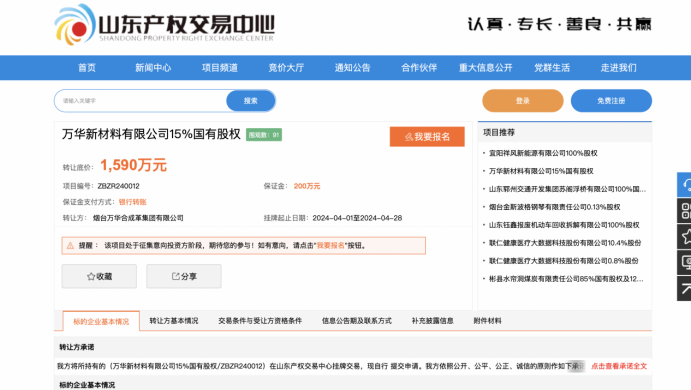Viewport: 691px width, 390px height.
Task: Open 党群生活 menu item
Action: 552,68
